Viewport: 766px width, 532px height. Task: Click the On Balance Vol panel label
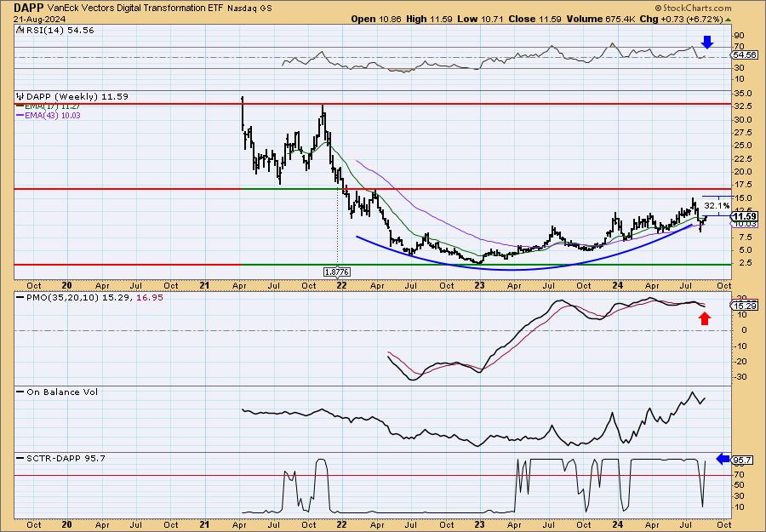[x=57, y=392]
